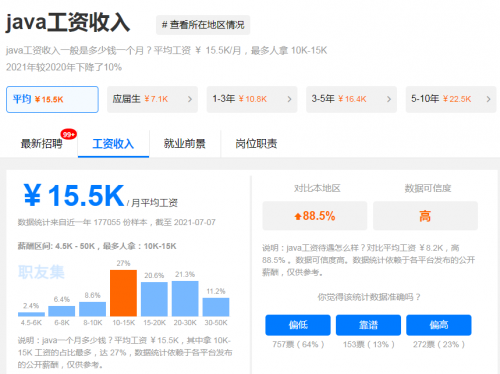Click the orange 10-15K bar
The height and width of the screenshot is (374, 500).
click(123, 293)
